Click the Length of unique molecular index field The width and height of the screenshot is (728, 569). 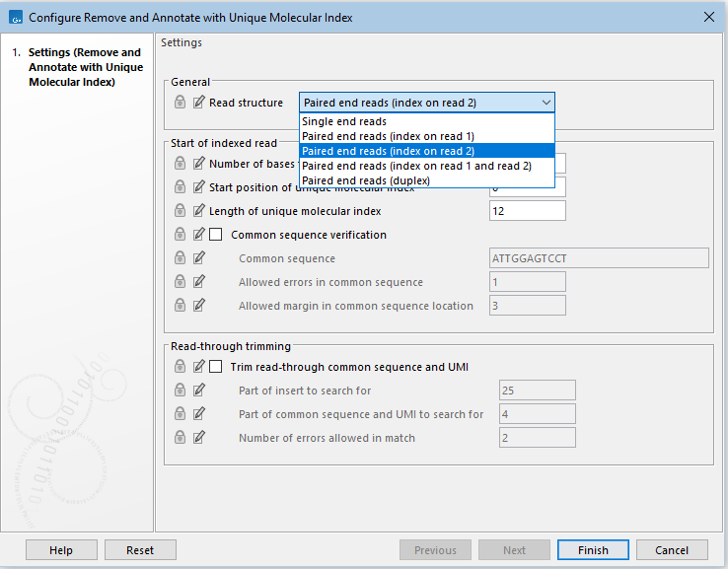pos(528,211)
